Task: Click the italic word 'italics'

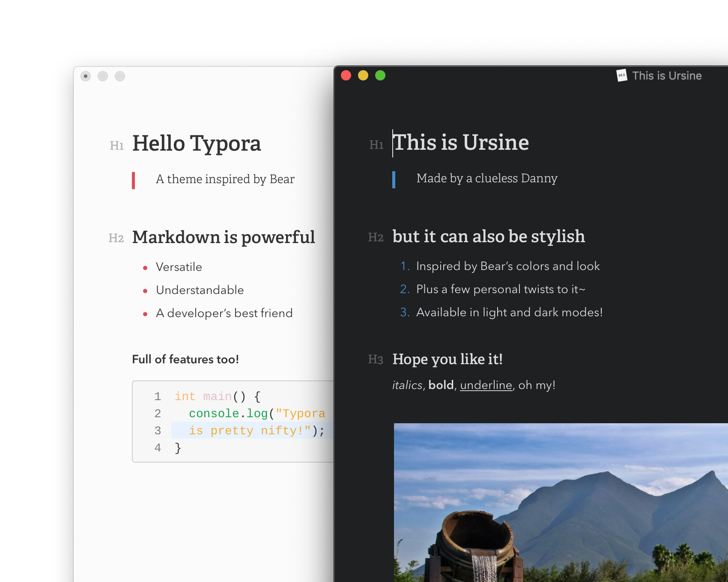Action: click(407, 385)
